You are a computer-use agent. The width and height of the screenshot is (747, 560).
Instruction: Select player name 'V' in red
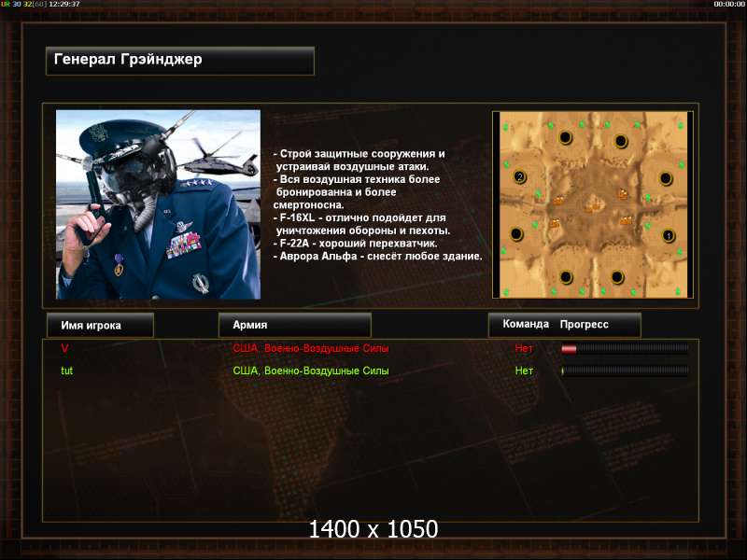point(64,348)
